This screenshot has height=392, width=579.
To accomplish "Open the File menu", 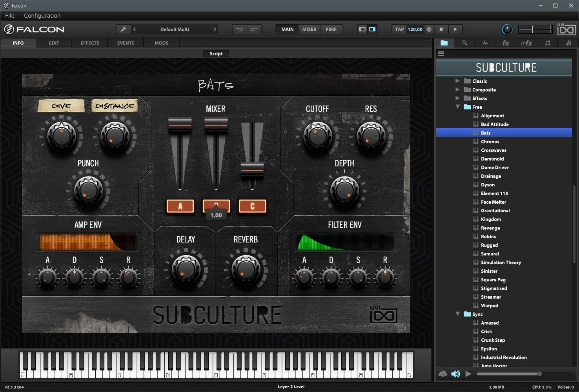I will [10, 16].
